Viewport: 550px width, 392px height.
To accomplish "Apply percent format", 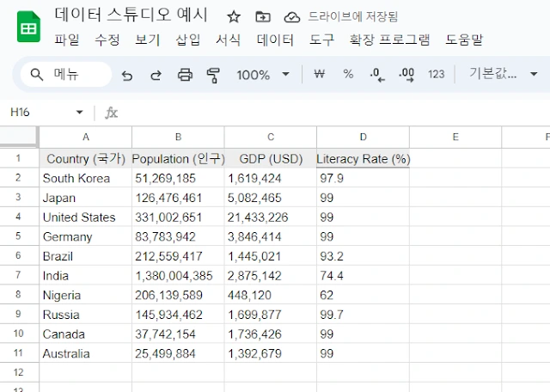I will tap(348, 74).
